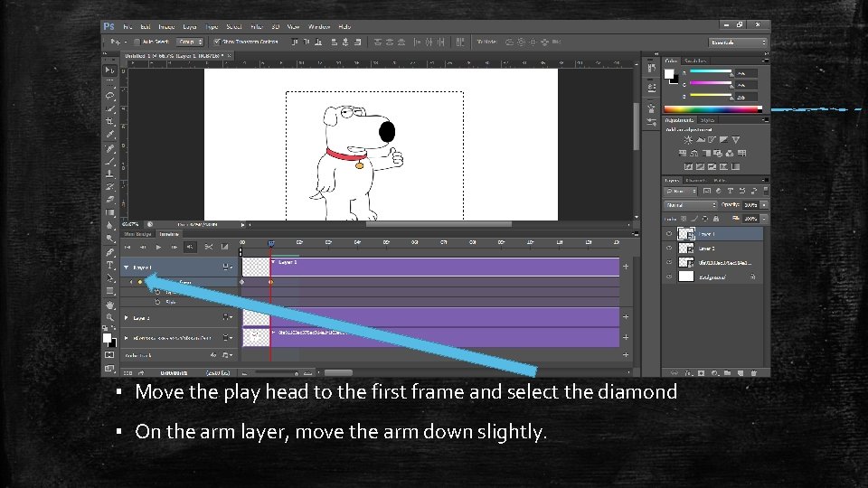Viewport: 868px width, 488px height.
Task: Hide Layer 1 with its eye icon
Action: 669,234
